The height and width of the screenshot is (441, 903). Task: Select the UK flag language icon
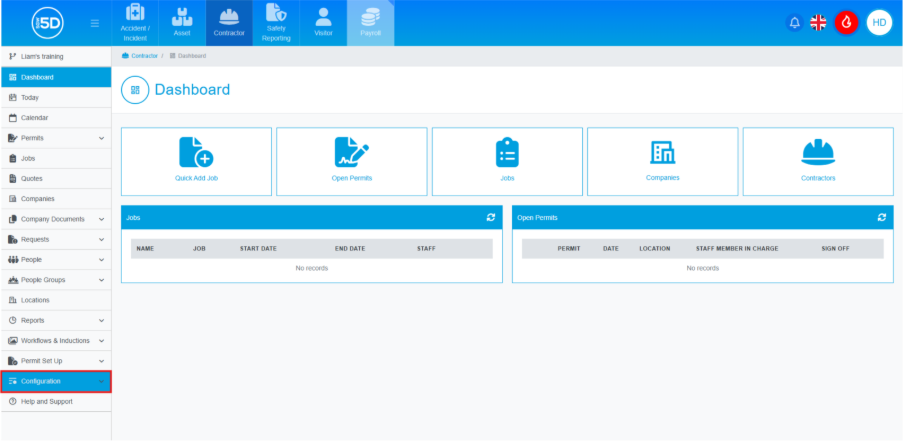[x=818, y=22]
